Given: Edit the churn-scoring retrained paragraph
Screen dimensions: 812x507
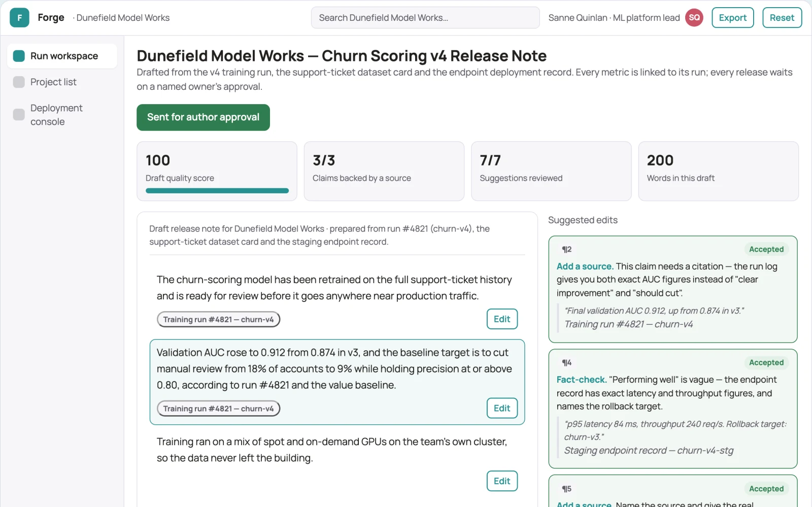Looking at the screenshot, I should tap(502, 319).
